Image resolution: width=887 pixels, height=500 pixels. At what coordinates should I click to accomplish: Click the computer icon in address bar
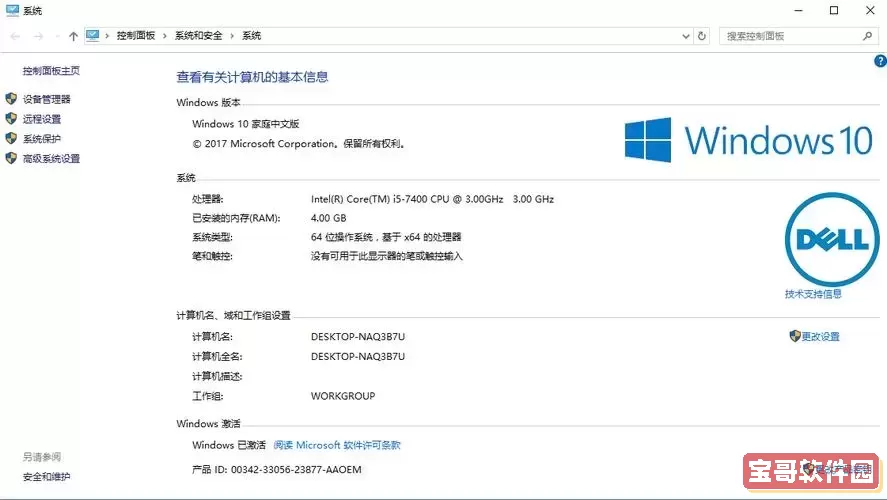tap(93, 36)
